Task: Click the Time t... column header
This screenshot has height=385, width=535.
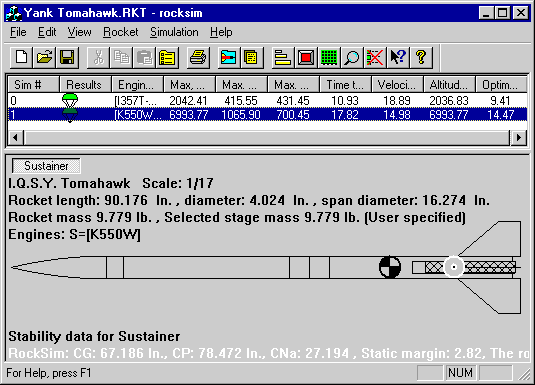Action: click(x=345, y=84)
